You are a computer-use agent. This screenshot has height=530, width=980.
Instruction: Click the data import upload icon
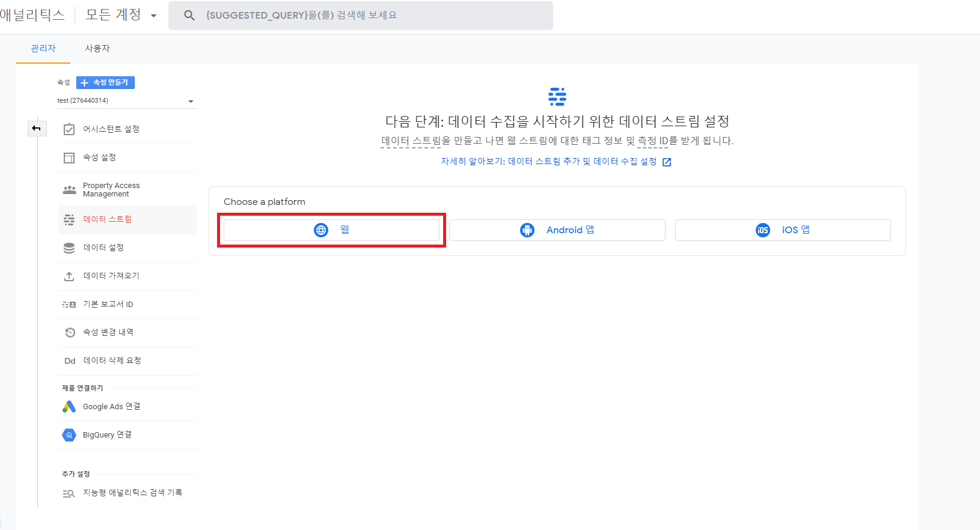coord(69,276)
